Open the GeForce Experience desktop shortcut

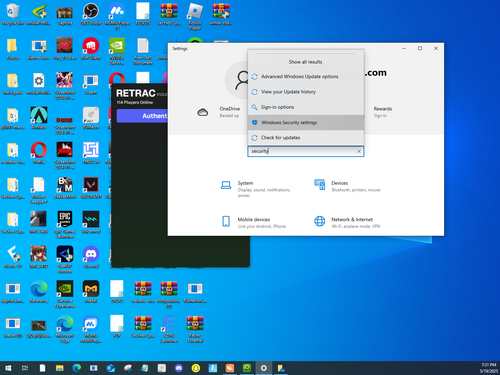(x=65, y=294)
